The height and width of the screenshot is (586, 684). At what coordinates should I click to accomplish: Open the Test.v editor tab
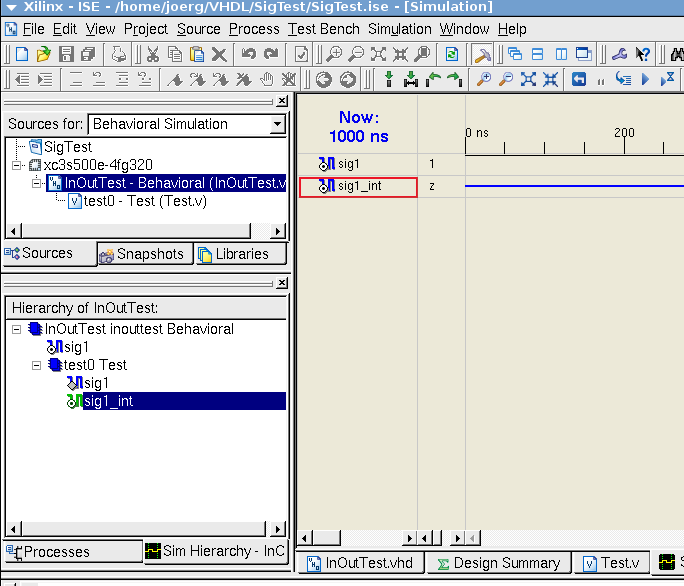tap(611, 563)
